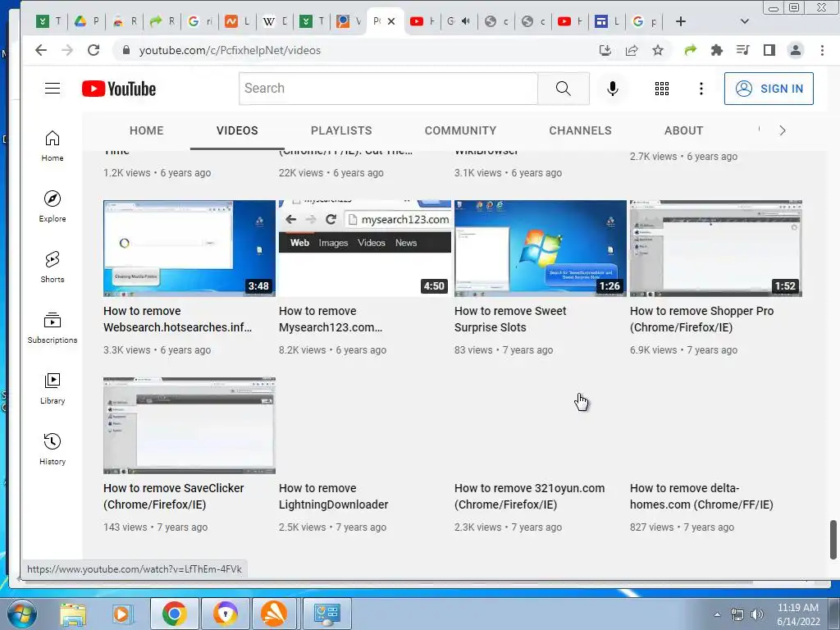Bookmark this page with star icon
The height and width of the screenshot is (630, 840).
pyautogui.click(x=658, y=50)
